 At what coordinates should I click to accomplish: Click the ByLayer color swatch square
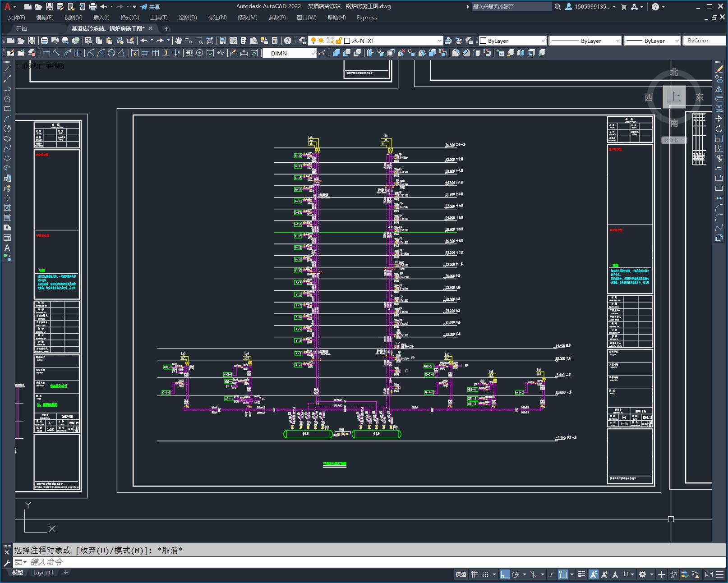click(x=483, y=41)
